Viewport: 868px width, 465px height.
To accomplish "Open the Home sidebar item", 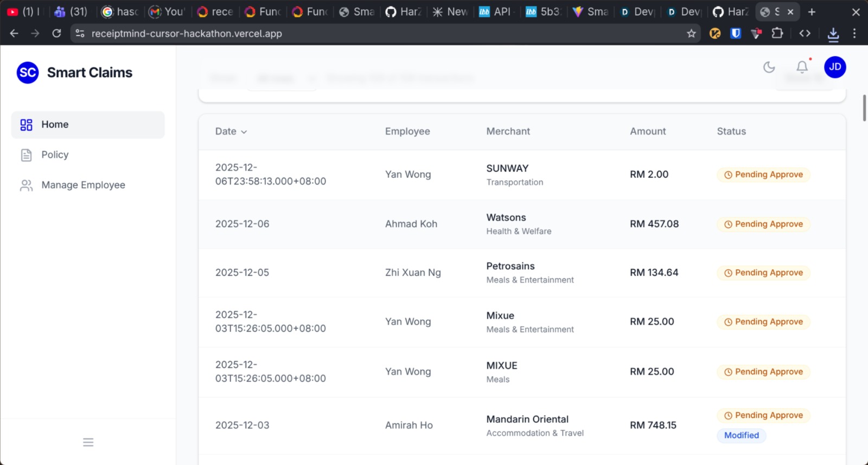I will pos(88,125).
